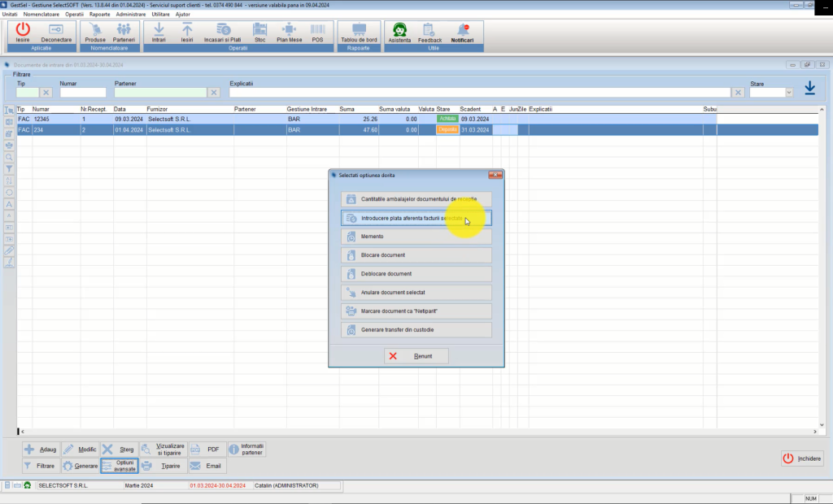Expand the Stare filter dropdown

[x=788, y=93]
